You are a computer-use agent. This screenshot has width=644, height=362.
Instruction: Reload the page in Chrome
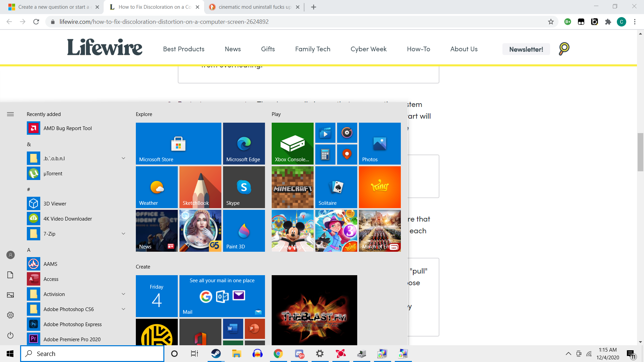click(36, 22)
